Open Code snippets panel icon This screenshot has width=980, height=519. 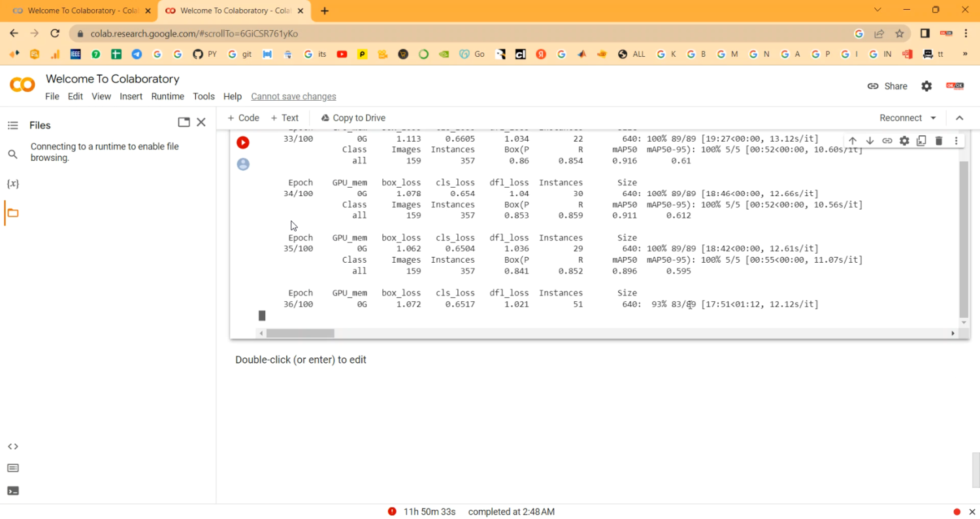[12, 446]
